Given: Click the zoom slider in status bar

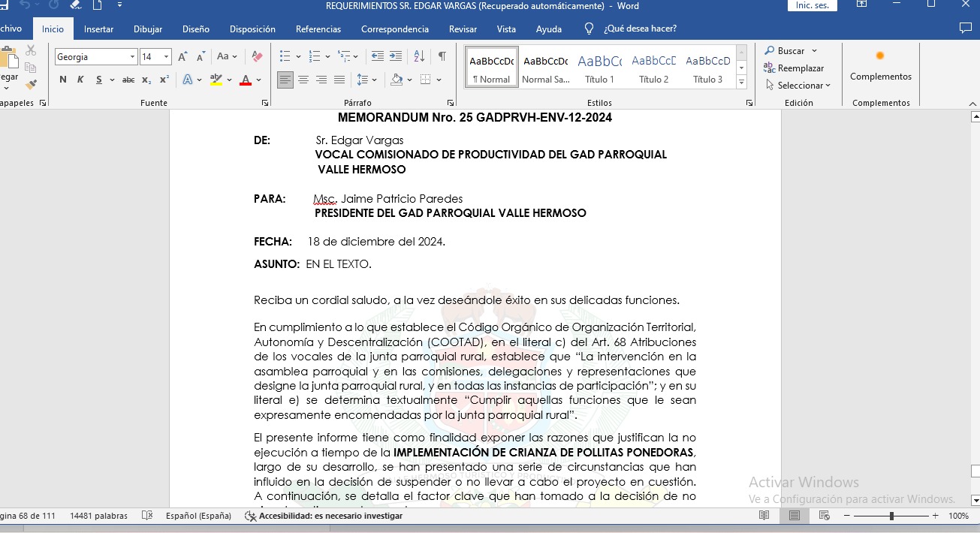Looking at the screenshot, I should 891,516.
